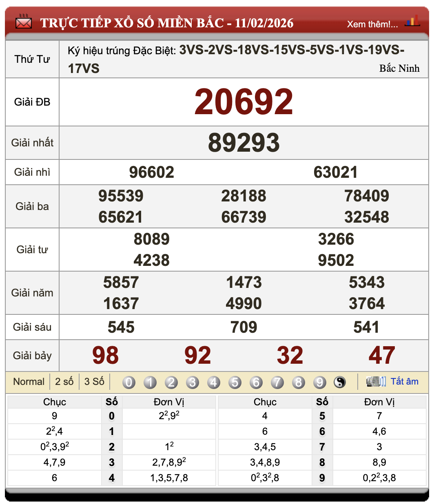
Task: Select the number ball 5
Action: click(235, 382)
